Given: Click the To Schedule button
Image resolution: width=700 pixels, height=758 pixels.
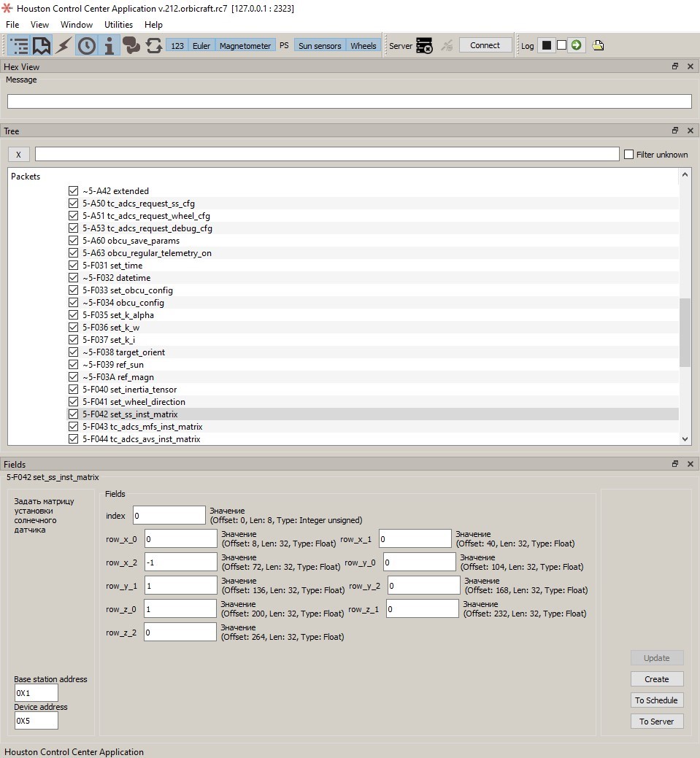Looking at the screenshot, I should (x=656, y=700).
